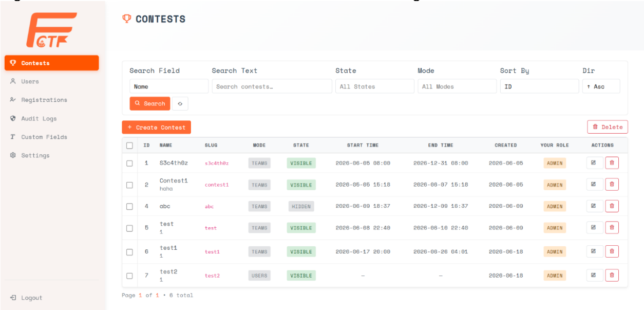This screenshot has width=644, height=310.
Task: Click trash icon in row with slug test
Action: 612,228
